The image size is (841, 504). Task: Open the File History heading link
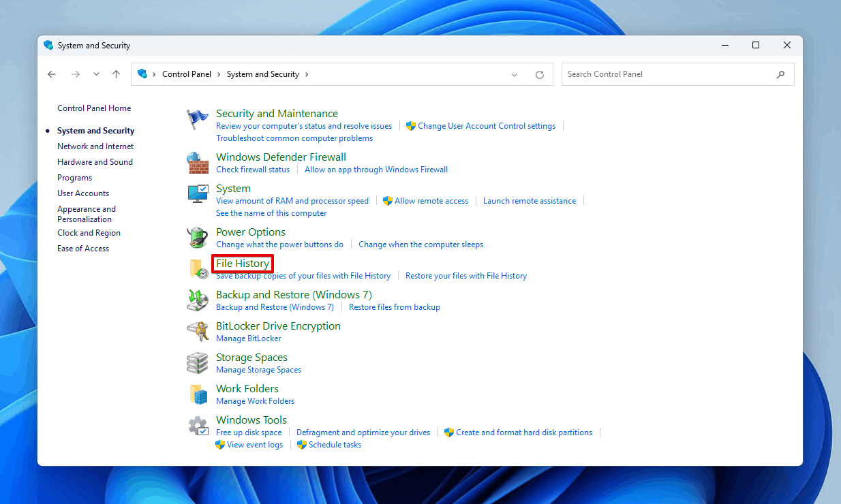coord(243,264)
